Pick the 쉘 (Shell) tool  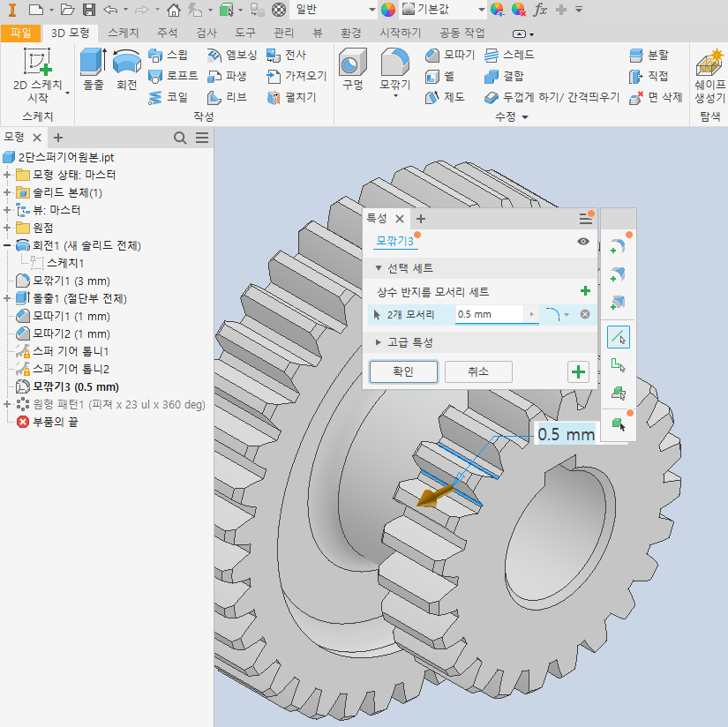click(439, 76)
